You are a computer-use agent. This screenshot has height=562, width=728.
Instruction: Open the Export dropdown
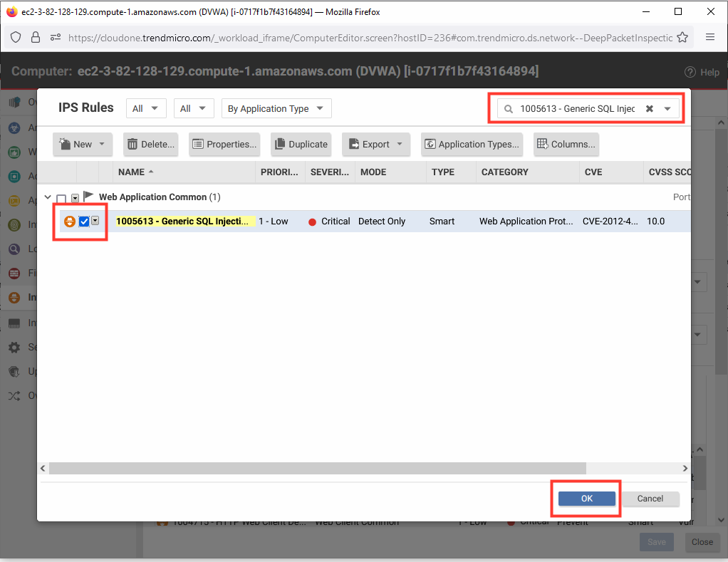coord(376,145)
